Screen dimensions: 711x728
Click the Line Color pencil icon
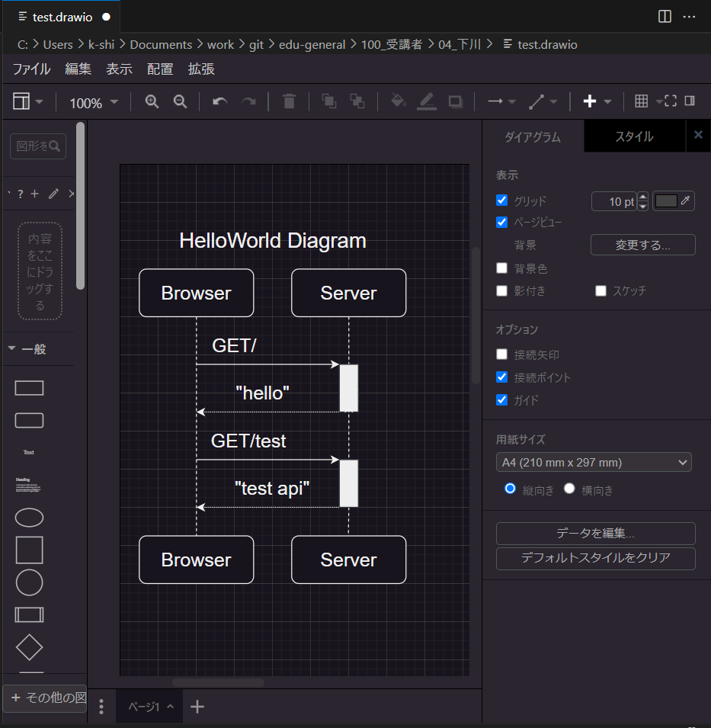point(427,101)
